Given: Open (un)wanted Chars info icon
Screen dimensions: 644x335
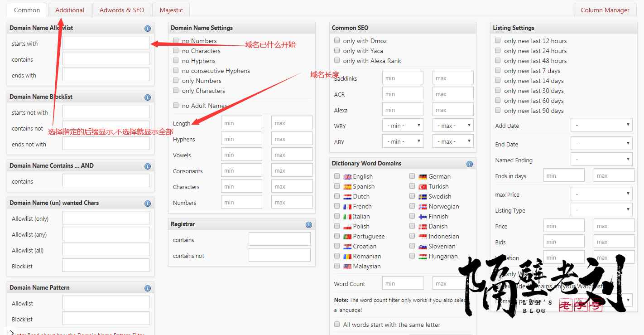Looking at the screenshot, I should [x=147, y=203].
